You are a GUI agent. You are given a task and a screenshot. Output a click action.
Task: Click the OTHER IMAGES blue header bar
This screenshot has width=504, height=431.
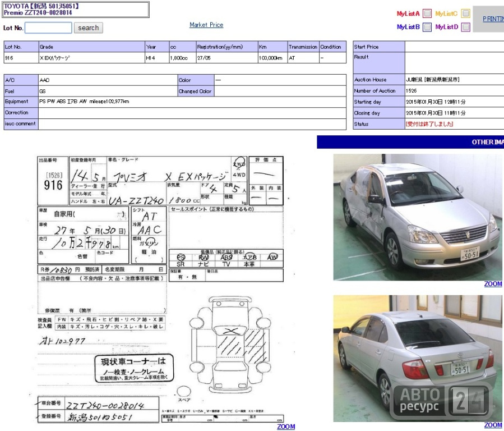point(410,142)
